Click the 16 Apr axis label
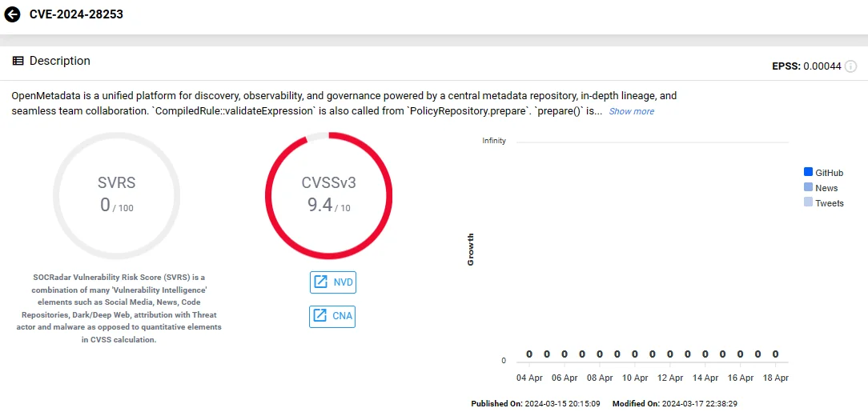The height and width of the screenshot is (412, 868). pyautogui.click(x=740, y=378)
